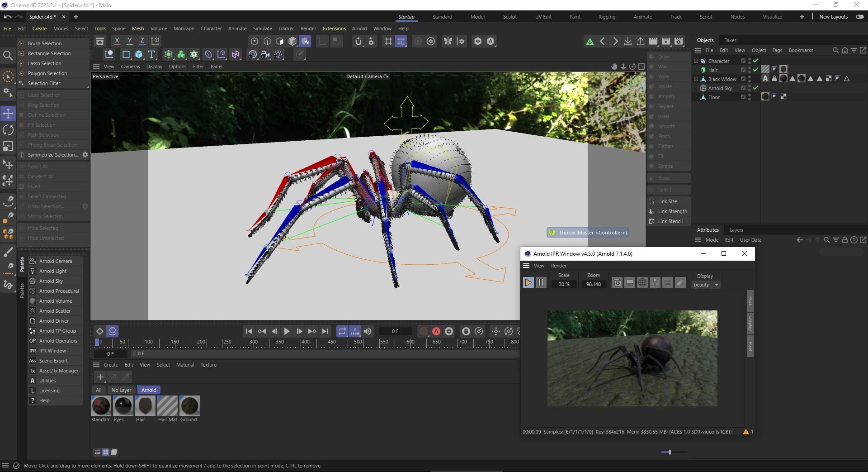Go to start of animation
The image size is (868, 472).
click(249, 331)
